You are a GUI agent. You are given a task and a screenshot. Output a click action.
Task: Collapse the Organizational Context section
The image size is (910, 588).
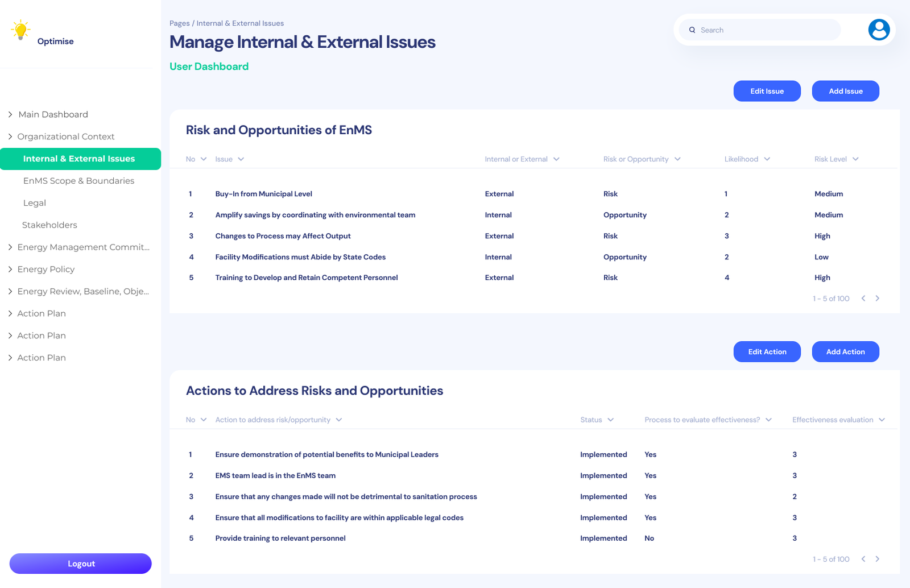[x=10, y=136]
